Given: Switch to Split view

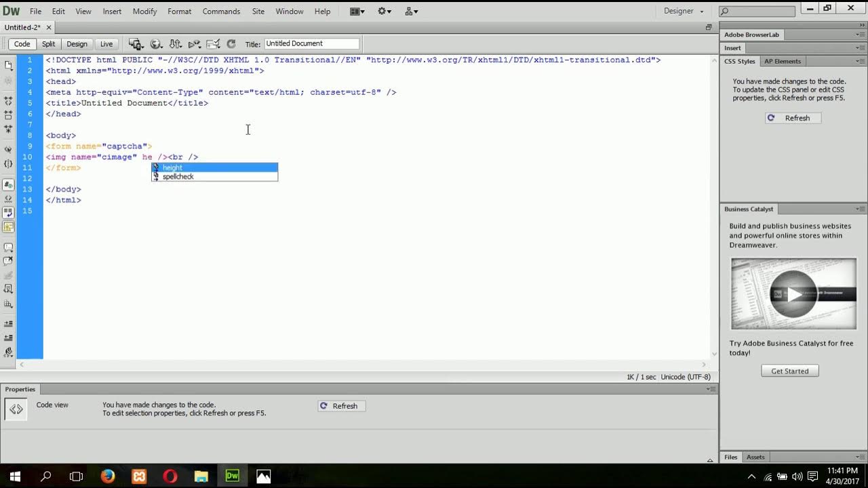Looking at the screenshot, I should click(x=48, y=44).
